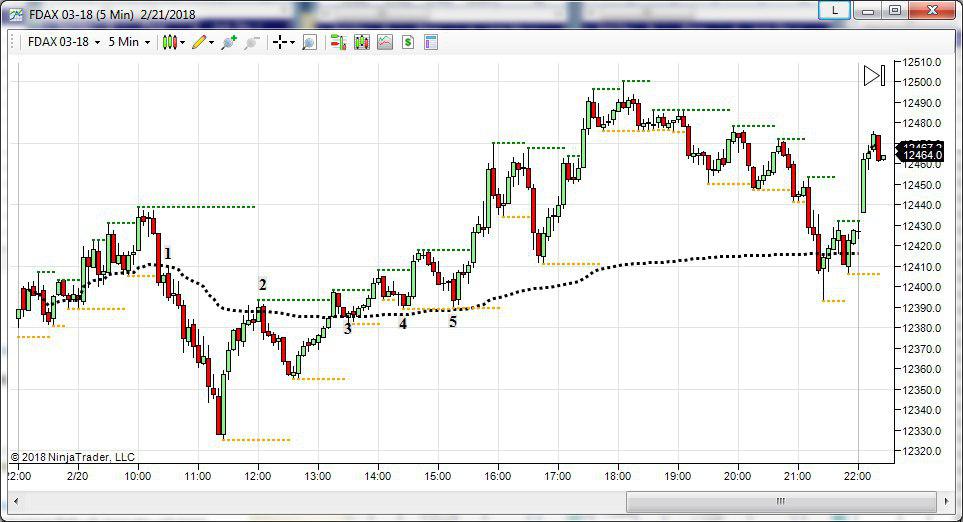Click the horizontal scrollbar thumb
The image size is (963, 522).
(x=781, y=501)
